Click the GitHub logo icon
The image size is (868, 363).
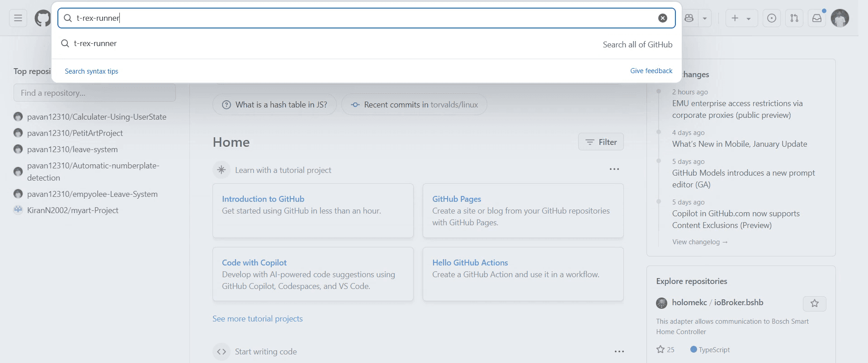coord(42,18)
